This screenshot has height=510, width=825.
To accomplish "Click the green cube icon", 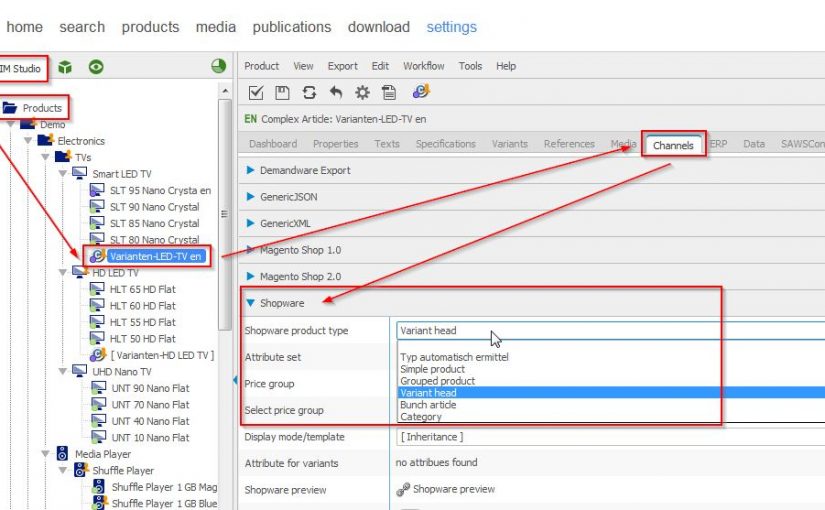I will point(65,67).
